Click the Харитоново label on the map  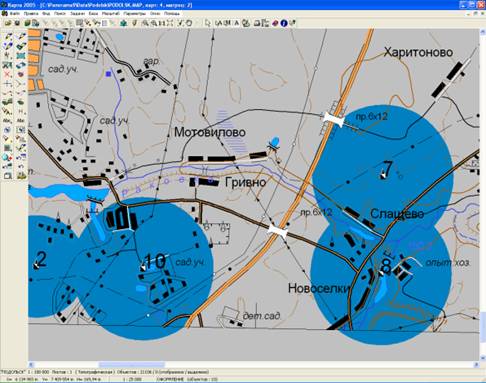[x=418, y=52]
